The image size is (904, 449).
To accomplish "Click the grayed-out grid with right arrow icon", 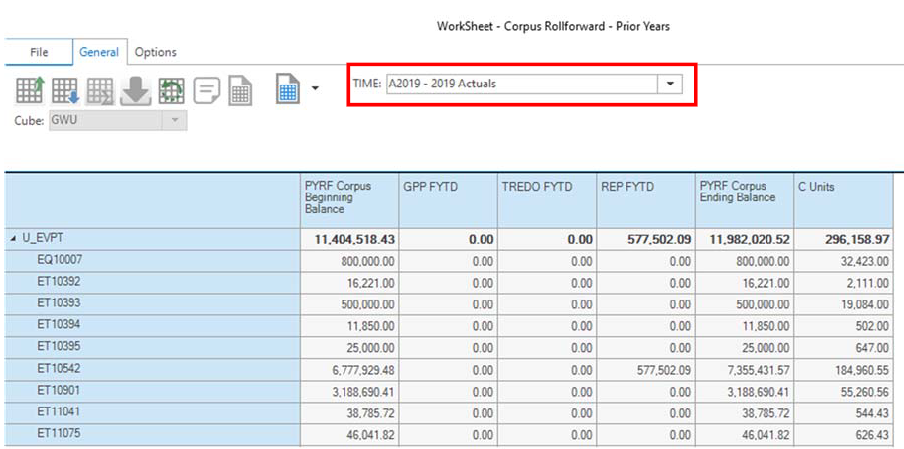I will (x=101, y=90).
